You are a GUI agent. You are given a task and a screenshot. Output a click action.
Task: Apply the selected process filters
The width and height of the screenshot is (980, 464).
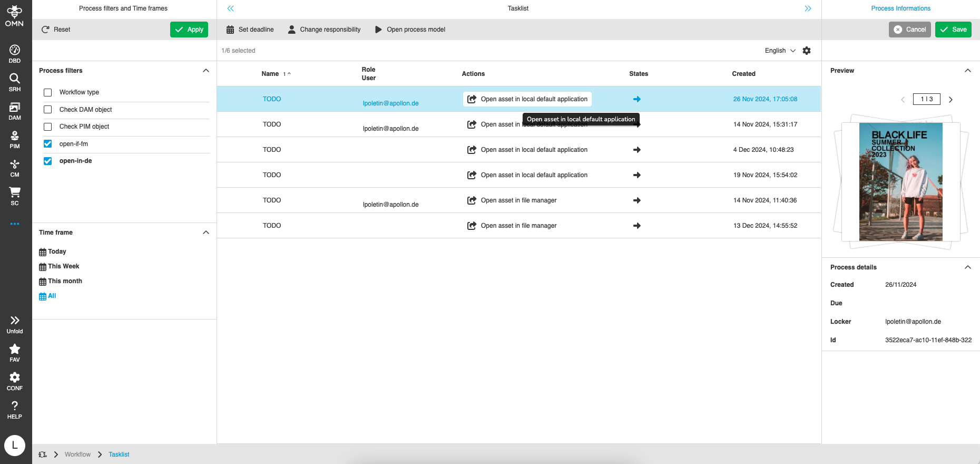point(189,30)
